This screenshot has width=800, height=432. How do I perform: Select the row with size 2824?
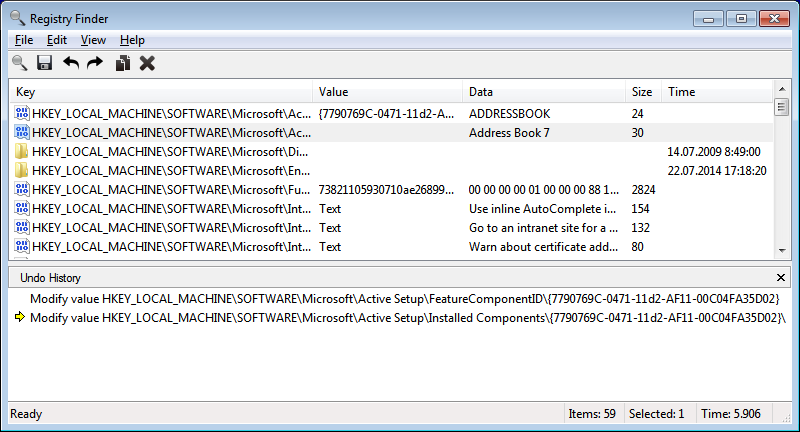coord(400,190)
